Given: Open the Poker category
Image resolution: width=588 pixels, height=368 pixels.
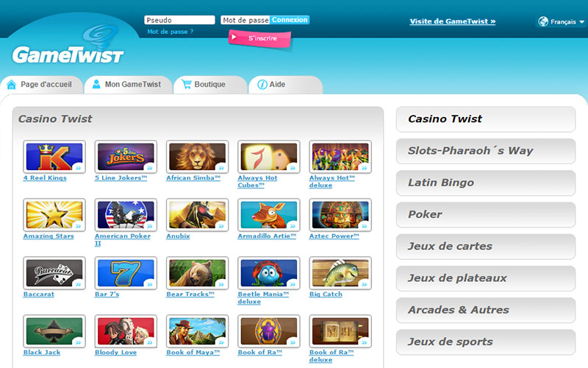Looking at the screenshot, I should click(x=486, y=214).
